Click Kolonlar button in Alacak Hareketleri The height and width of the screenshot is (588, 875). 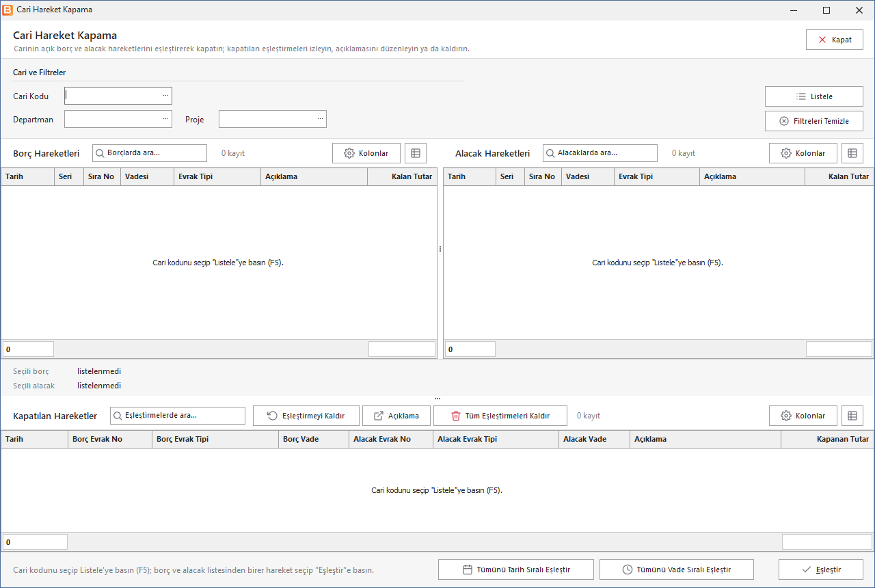tap(803, 153)
